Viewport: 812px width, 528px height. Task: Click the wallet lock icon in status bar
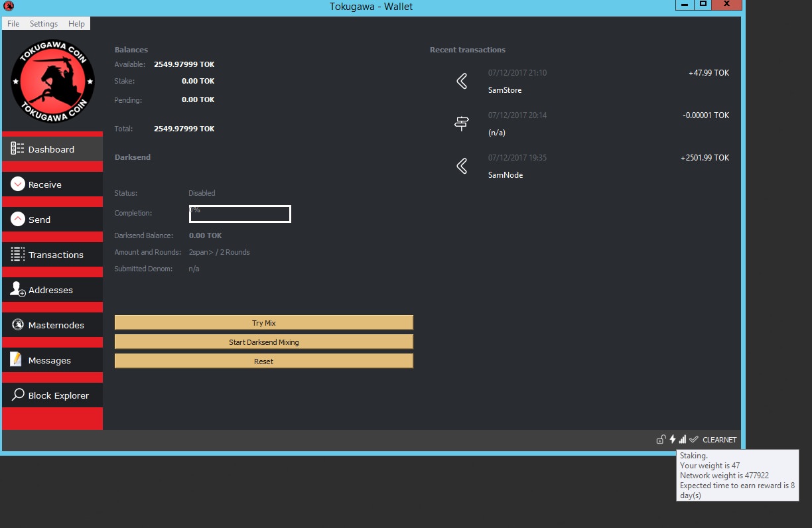(x=661, y=439)
